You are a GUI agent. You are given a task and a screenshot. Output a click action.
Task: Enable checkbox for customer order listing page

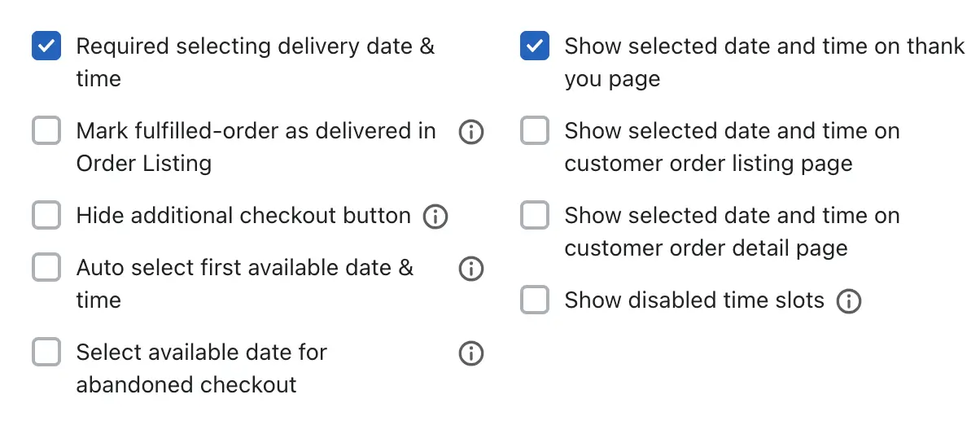coord(535,131)
